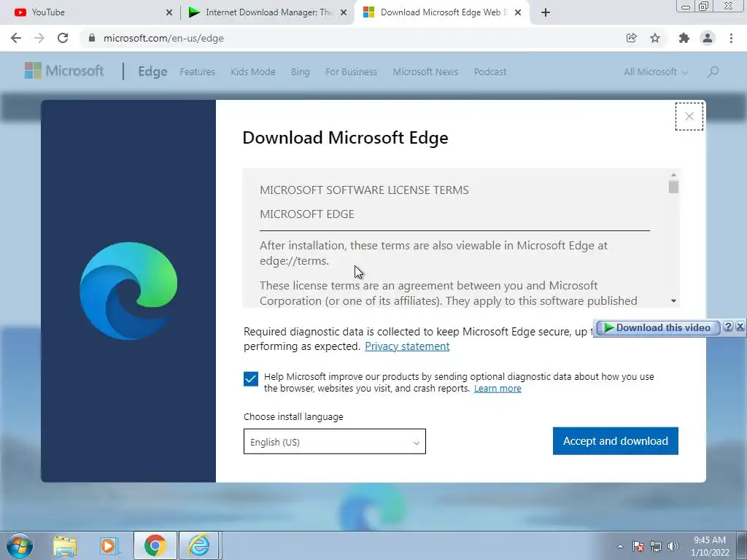The image size is (747, 560).
Task: Close the YouTube tab
Action: 169,12
